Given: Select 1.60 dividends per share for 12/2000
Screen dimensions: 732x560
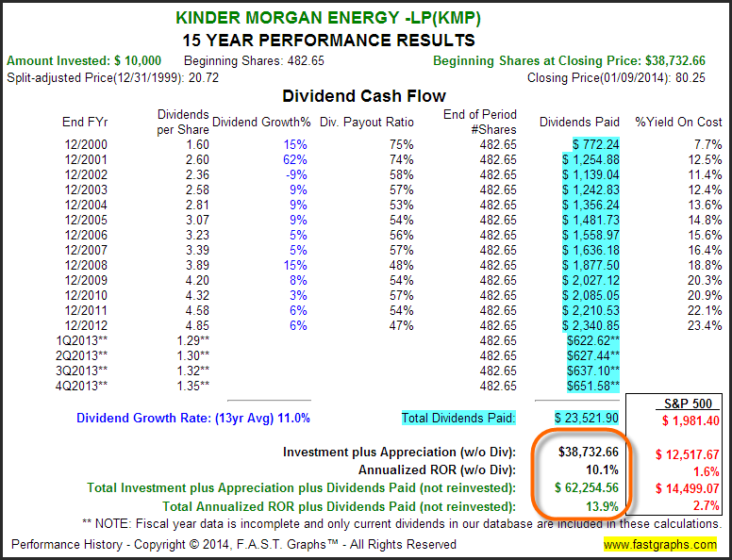Looking at the screenshot, I should [x=197, y=144].
